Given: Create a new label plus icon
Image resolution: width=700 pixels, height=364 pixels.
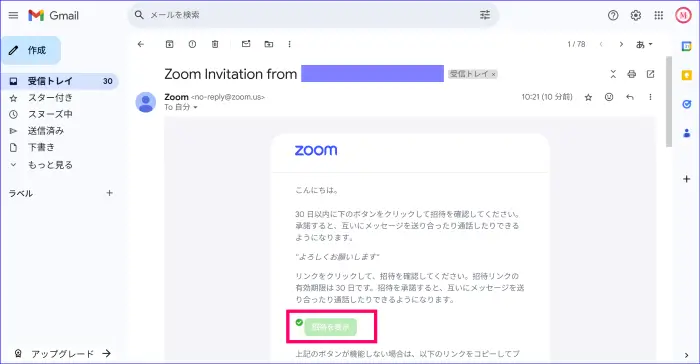Looking at the screenshot, I should point(109,193).
